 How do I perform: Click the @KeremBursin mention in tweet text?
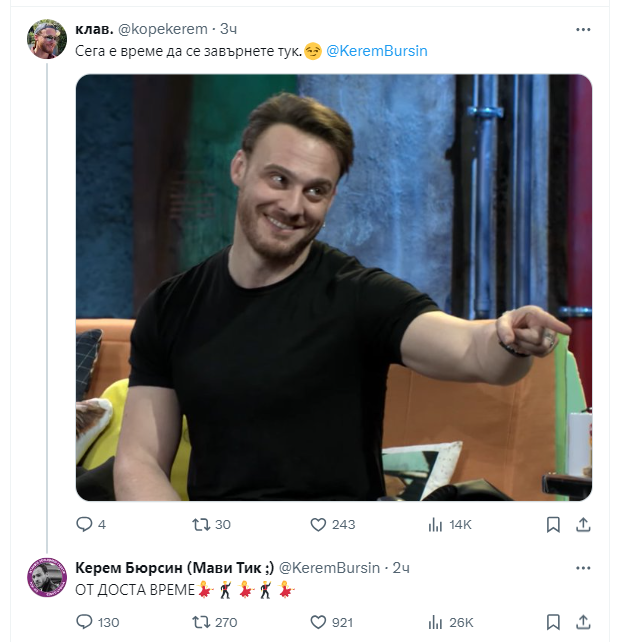point(376,51)
